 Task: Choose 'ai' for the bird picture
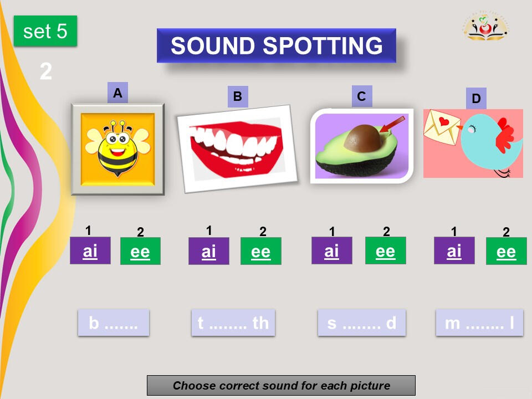pos(454,250)
